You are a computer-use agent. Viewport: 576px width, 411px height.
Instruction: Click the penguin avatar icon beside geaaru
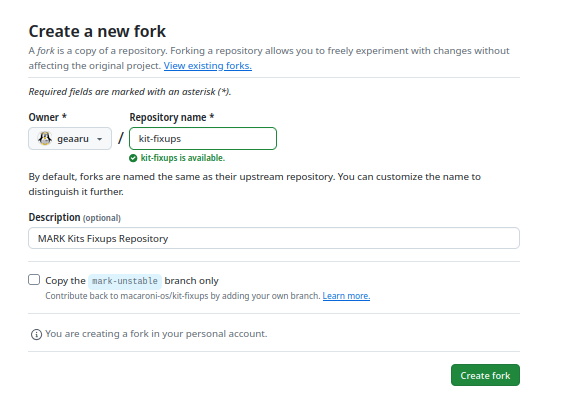tap(45, 138)
